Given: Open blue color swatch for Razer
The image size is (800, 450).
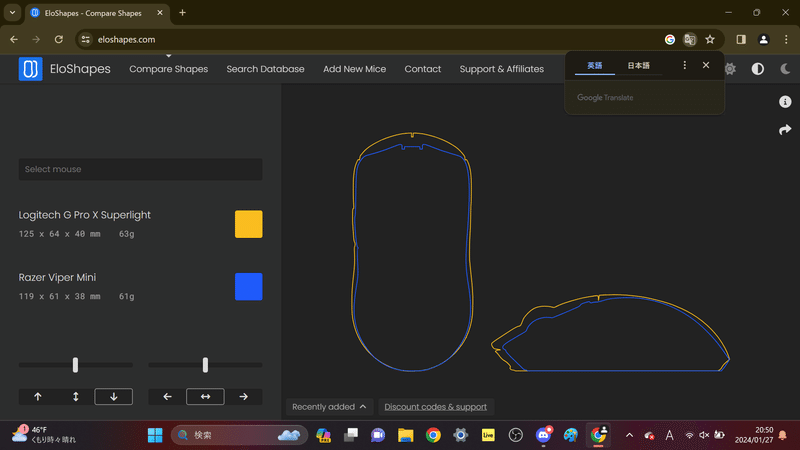Looking at the screenshot, I should (248, 287).
